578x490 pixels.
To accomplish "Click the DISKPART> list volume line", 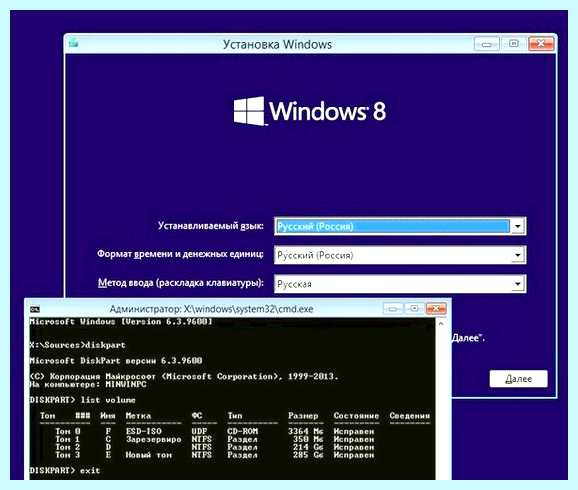I will (82, 400).
